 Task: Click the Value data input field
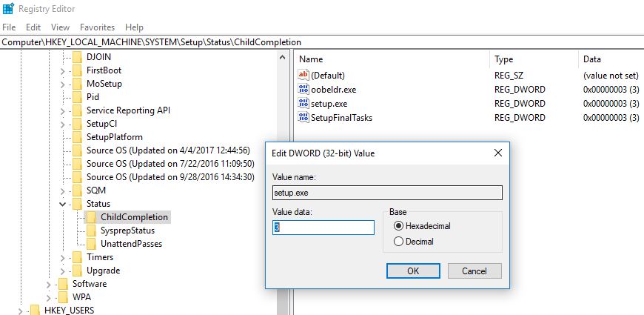pyautogui.click(x=323, y=227)
